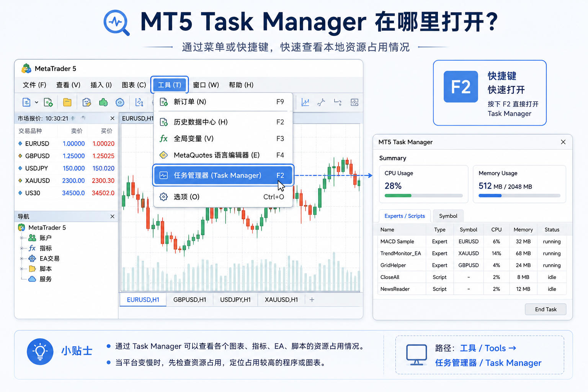The image size is (588, 392).
Task: Click the MetaQuotes diamond editor icon
Action: [164, 155]
